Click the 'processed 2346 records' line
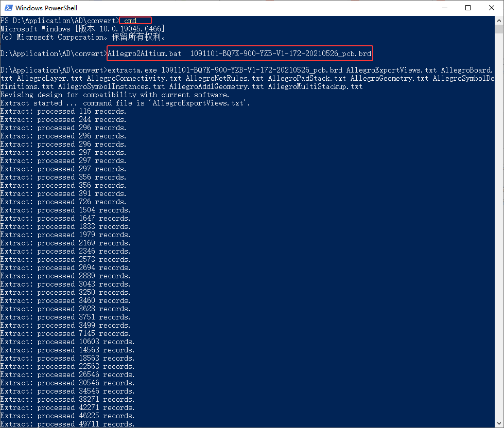 pyautogui.click(x=65, y=251)
